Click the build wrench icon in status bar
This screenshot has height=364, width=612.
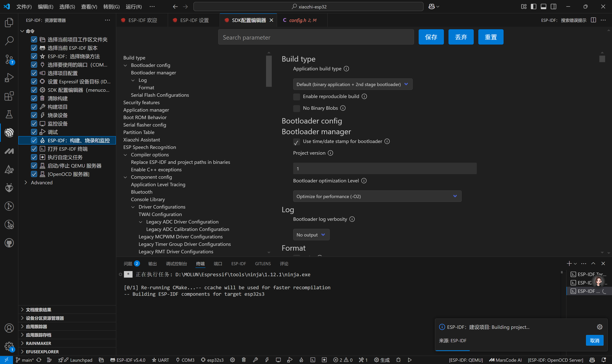[x=255, y=360]
